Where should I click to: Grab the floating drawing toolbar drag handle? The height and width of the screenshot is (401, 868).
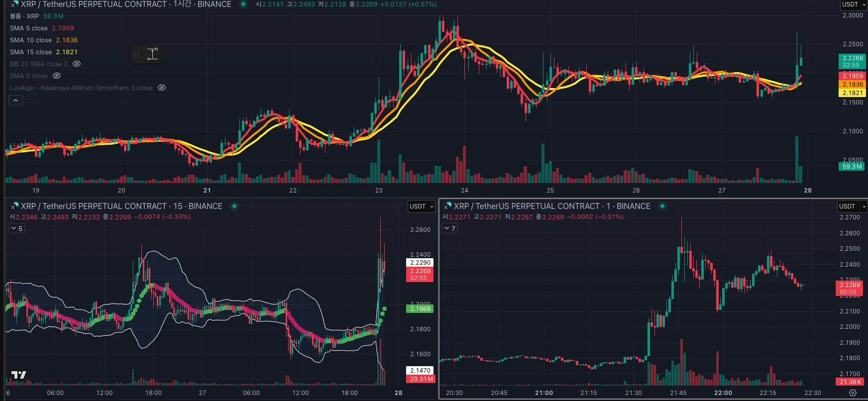coord(137,54)
